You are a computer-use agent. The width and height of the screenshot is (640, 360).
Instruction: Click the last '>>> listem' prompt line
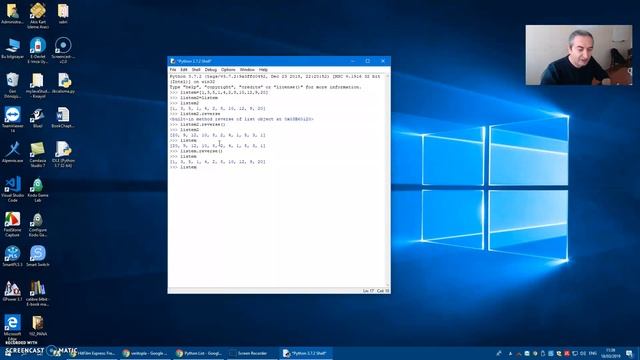183,167
